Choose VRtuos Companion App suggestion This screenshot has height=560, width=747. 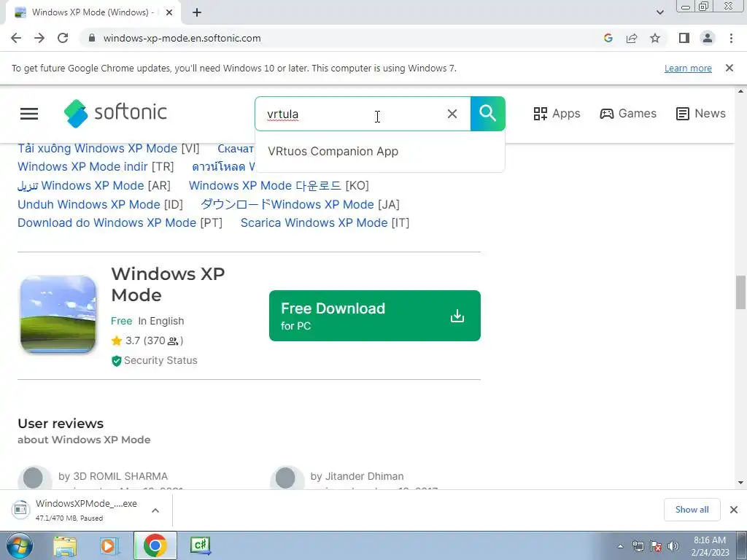[x=333, y=152]
